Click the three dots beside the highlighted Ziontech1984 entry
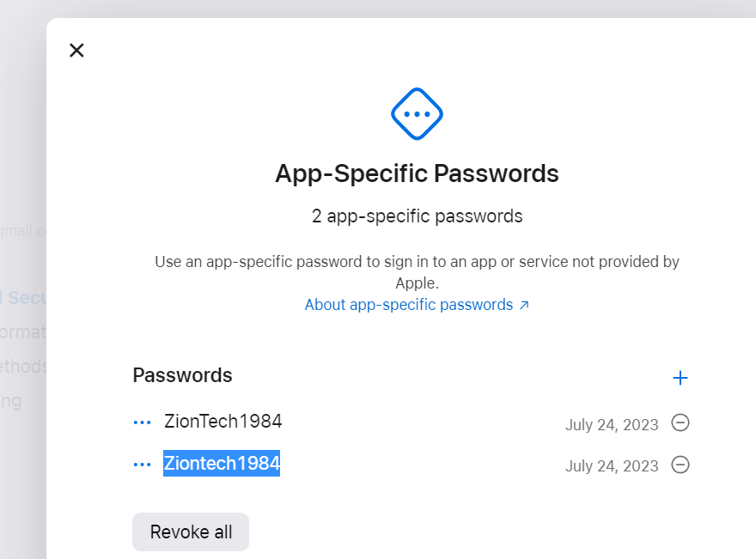Viewport: 756px width, 559px height. 143,465
